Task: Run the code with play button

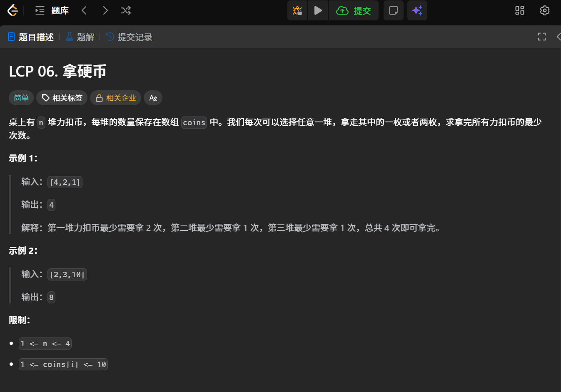Action: click(x=318, y=10)
